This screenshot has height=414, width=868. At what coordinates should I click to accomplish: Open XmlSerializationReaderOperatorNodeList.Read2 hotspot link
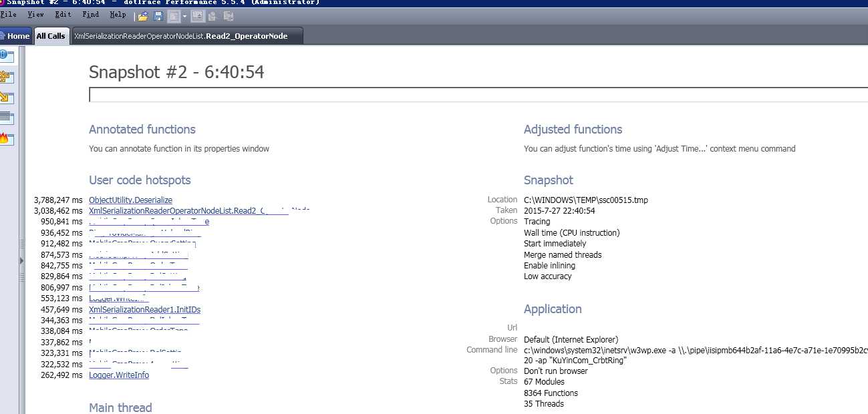(199, 211)
